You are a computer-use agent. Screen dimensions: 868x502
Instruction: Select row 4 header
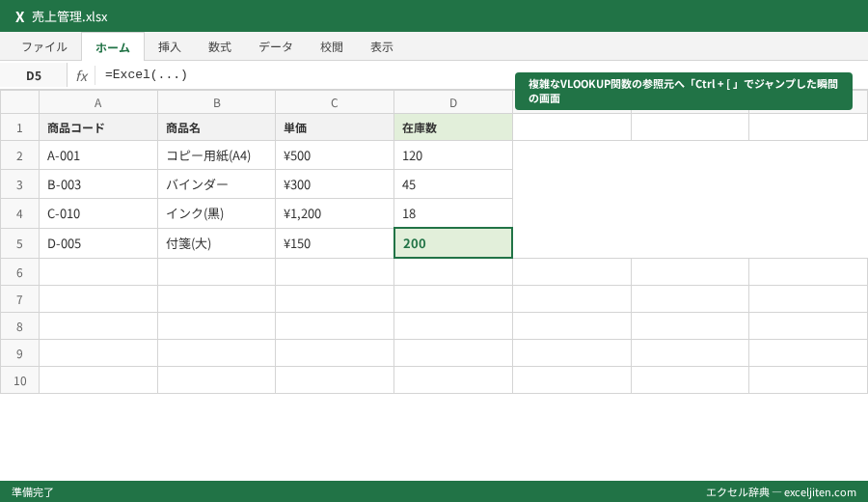(x=19, y=213)
